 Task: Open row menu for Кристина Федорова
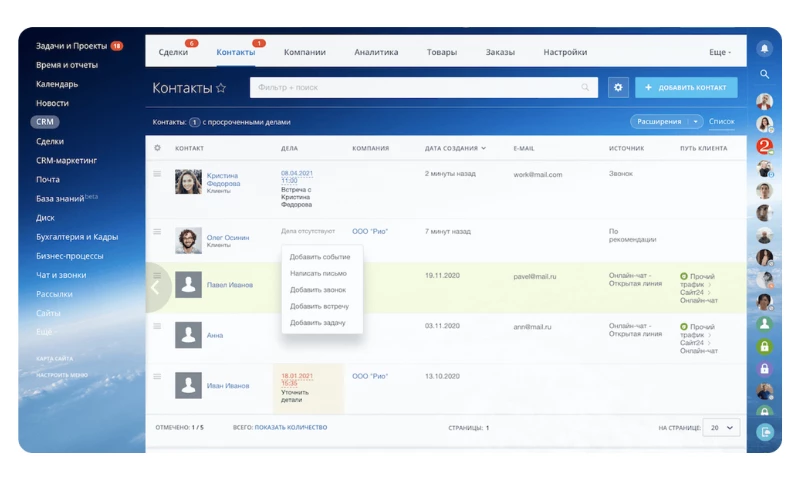[x=157, y=174]
